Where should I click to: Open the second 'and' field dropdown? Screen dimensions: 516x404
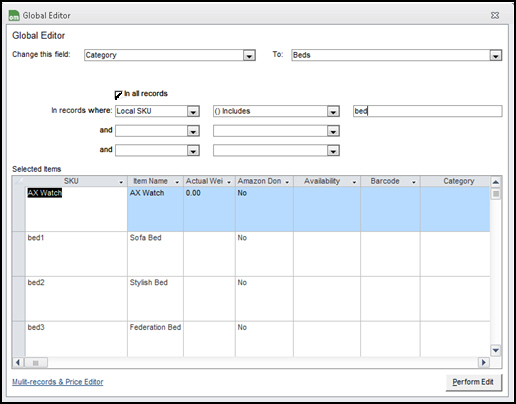[x=193, y=151]
